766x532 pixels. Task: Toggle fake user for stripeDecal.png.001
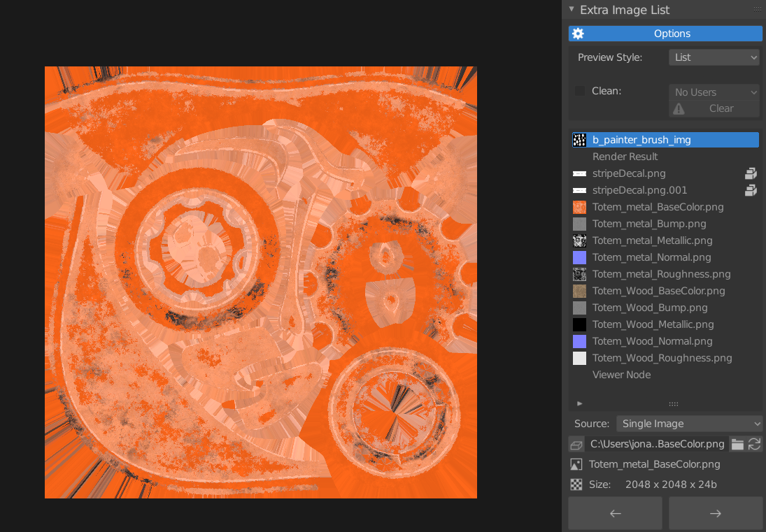click(x=751, y=189)
